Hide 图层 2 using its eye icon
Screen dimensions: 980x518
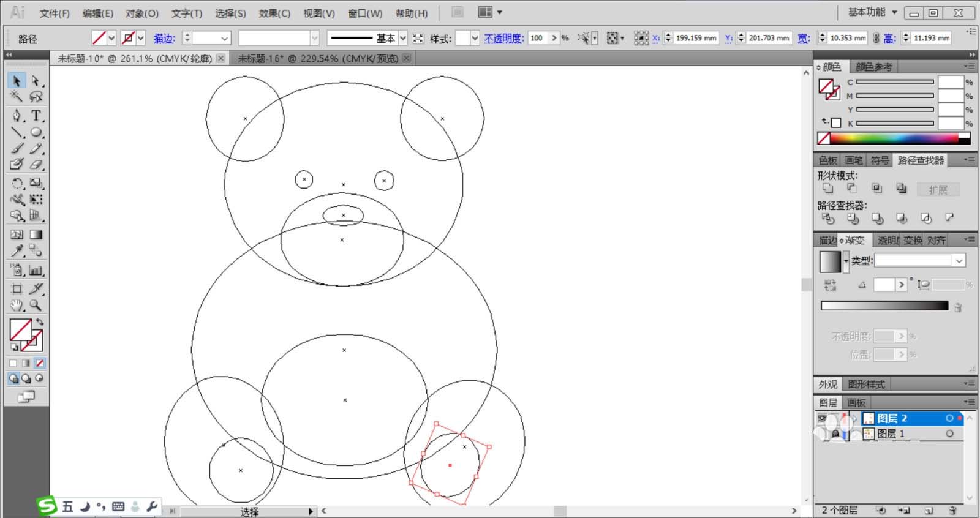(823, 418)
